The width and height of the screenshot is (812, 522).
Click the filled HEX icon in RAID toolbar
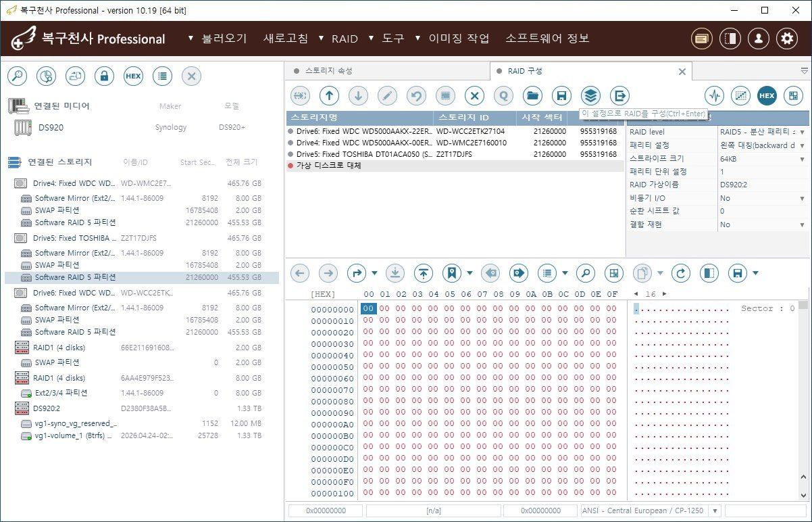click(x=767, y=95)
